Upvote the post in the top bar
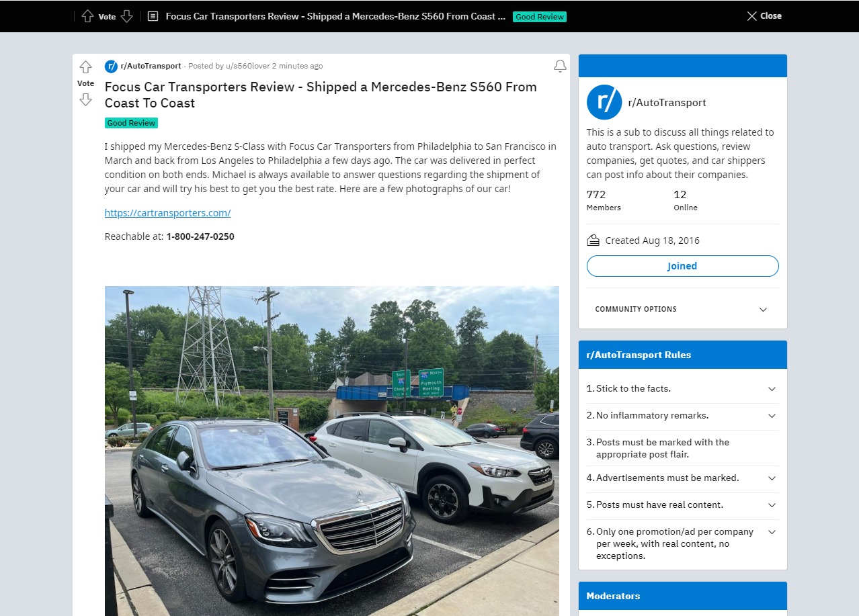859x616 pixels. [x=87, y=16]
